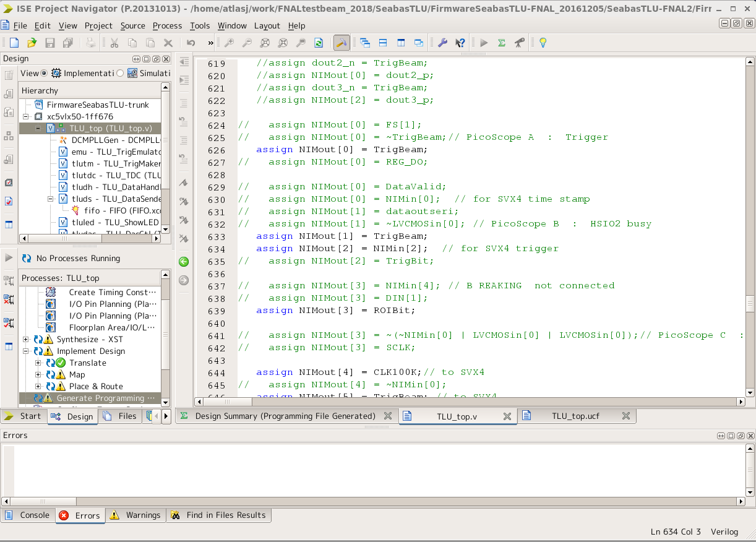The width and height of the screenshot is (756, 542).
Task: Expand the Place & Route process
Action: [38, 387]
